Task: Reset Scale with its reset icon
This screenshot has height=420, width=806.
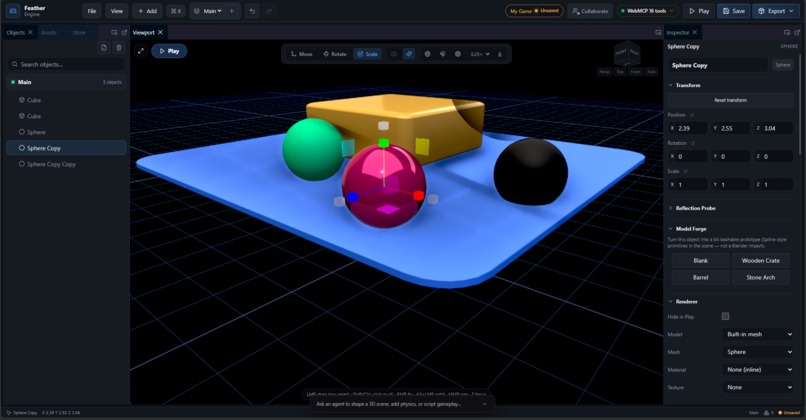Action: click(x=686, y=171)
